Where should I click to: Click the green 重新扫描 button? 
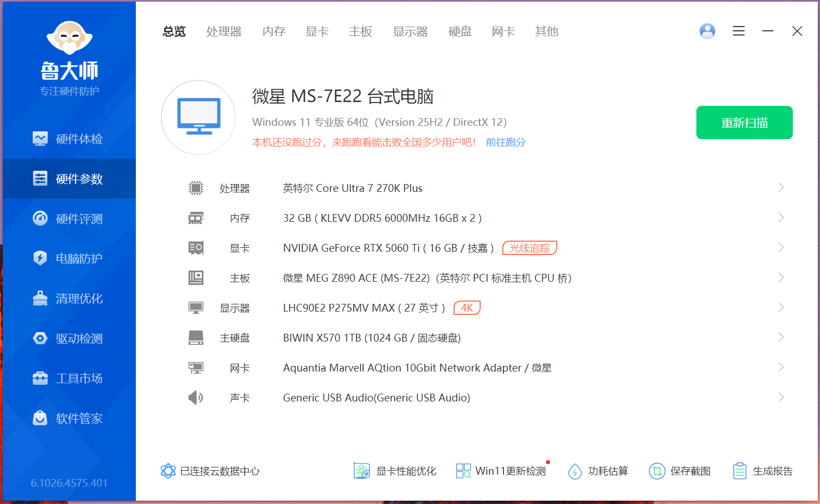[x=745, y=123]
